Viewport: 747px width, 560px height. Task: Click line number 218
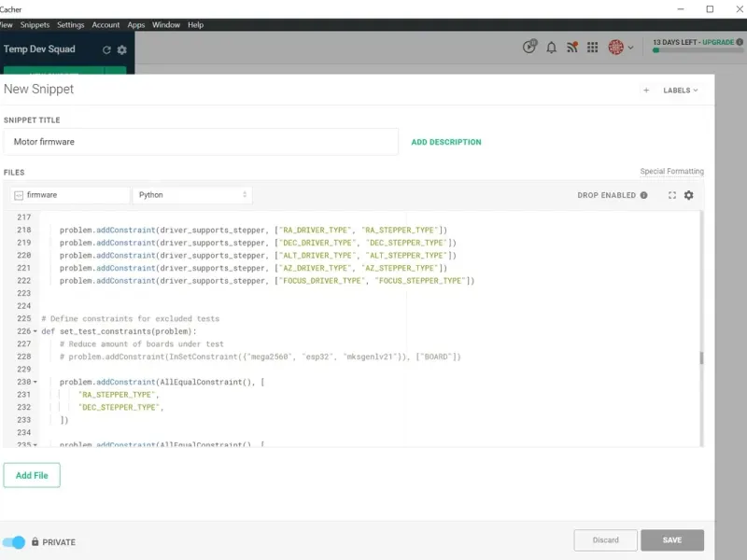pos(24,230)
